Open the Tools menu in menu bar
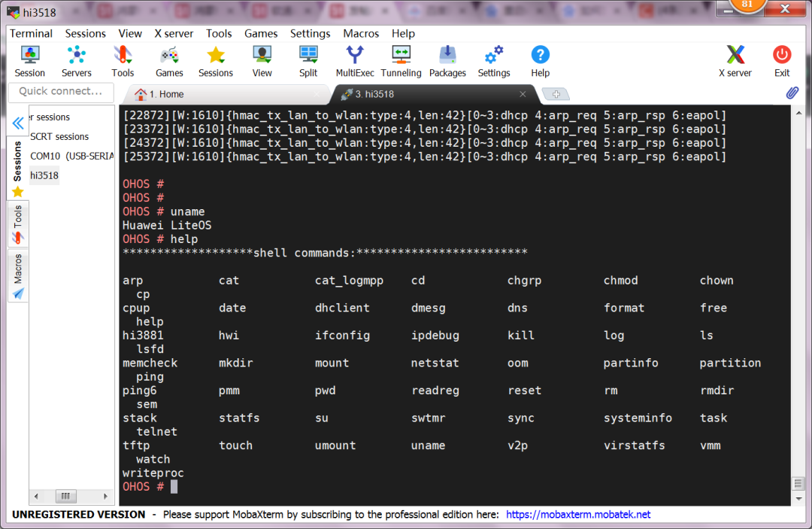Viewport: 812px width, 529px height. click(x=219, y=34)
